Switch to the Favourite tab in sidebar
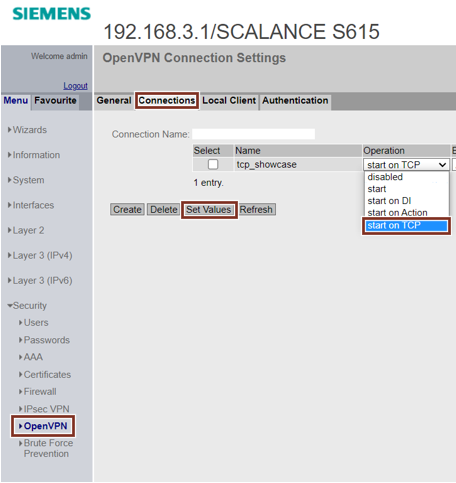This screenshot has height=483, width=456. [55, 100]
